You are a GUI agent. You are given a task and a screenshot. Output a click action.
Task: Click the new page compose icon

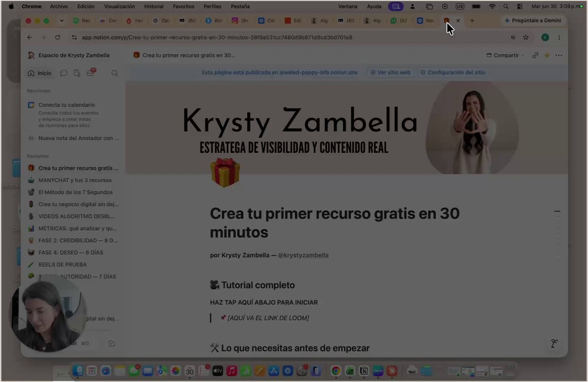click(x=111, y=343)
